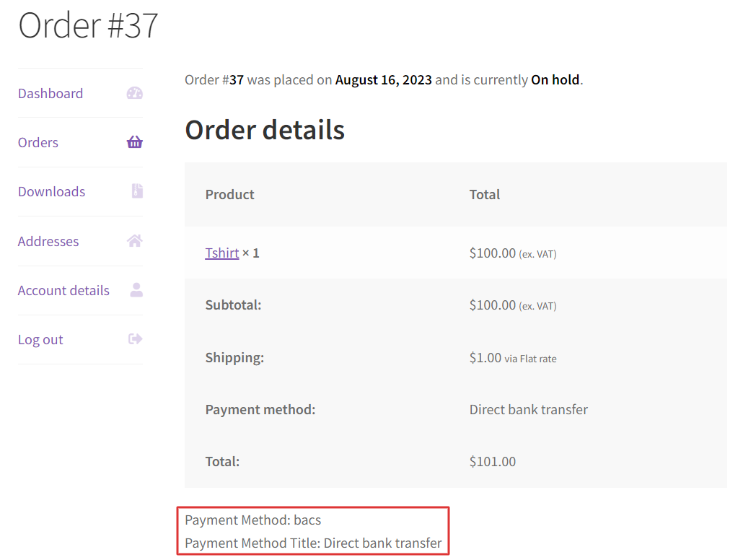Open the Tshirt product link
This screenshot has width=756, height=560.
222,253
